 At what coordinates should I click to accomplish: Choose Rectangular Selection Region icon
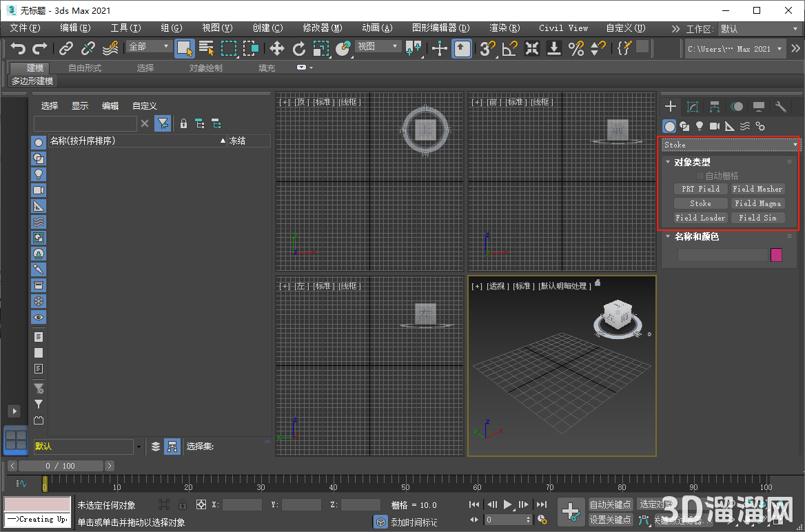click(x=228, y=49)
